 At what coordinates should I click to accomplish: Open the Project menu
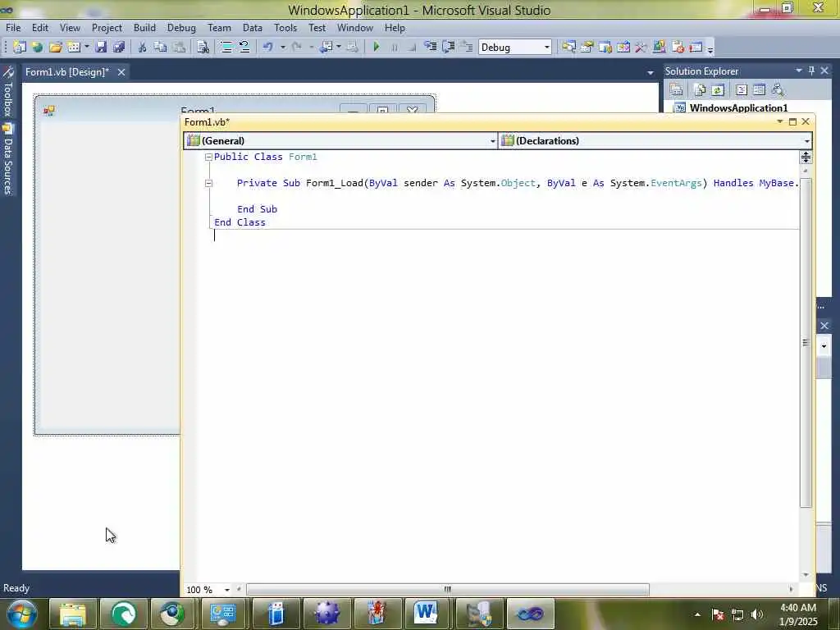[x=107, y=28]
